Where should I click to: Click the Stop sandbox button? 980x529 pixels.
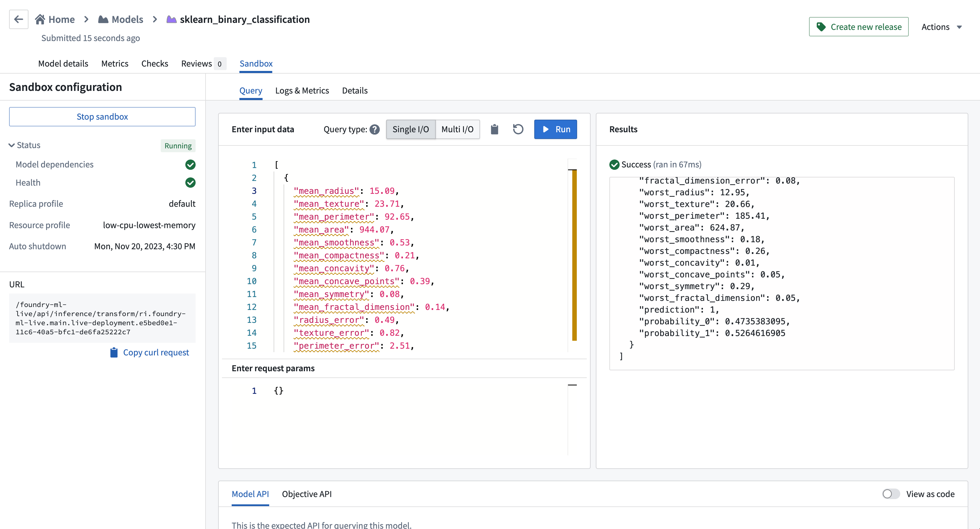coord(102,117)
